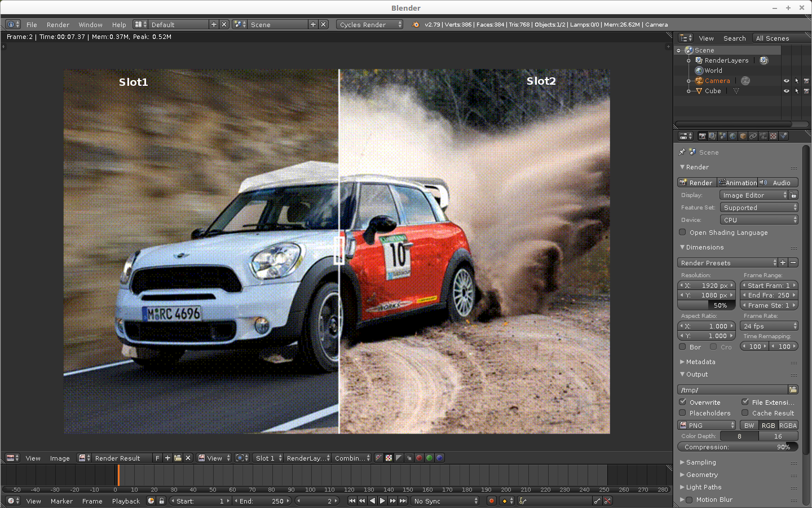Hide the Camera with its eye icon
The width and height of the screenshot is (812, 508).
point(786,81)
